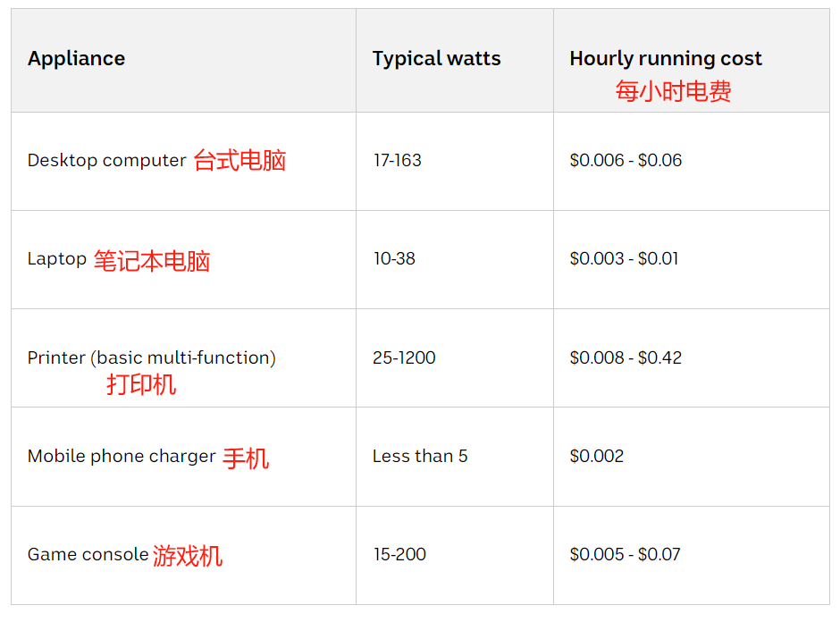Click the 17-163 watts value
Image resolution: width=840 pixels, height=622 pixels.
(398, 160)
